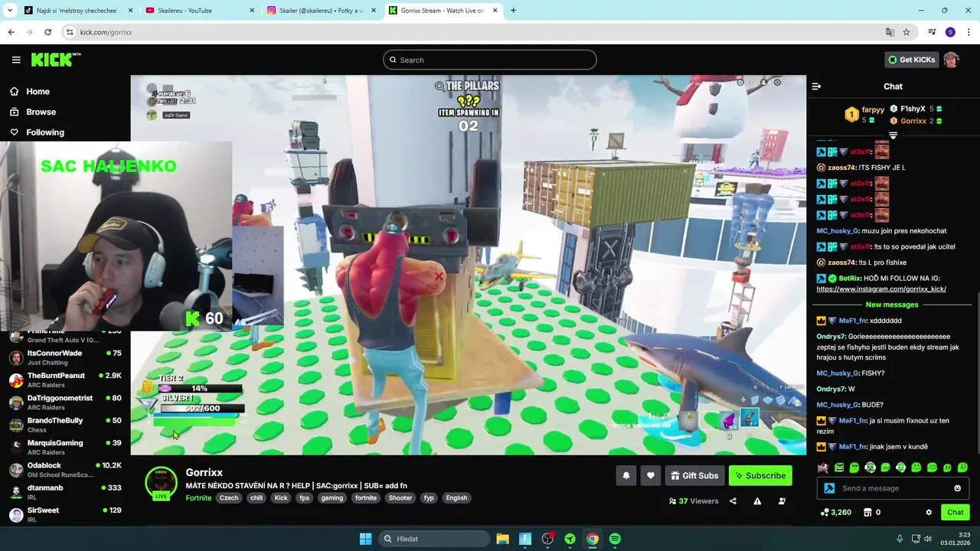The height and width of the screenshot is (551, 980).
Task: Click the Gorrixx streamer avatar with LIVE badge
Action: click(161, 484)
